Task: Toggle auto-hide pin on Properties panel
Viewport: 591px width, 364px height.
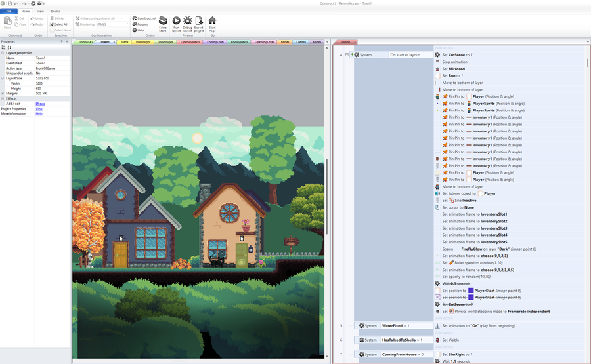Action: [62, 41]
